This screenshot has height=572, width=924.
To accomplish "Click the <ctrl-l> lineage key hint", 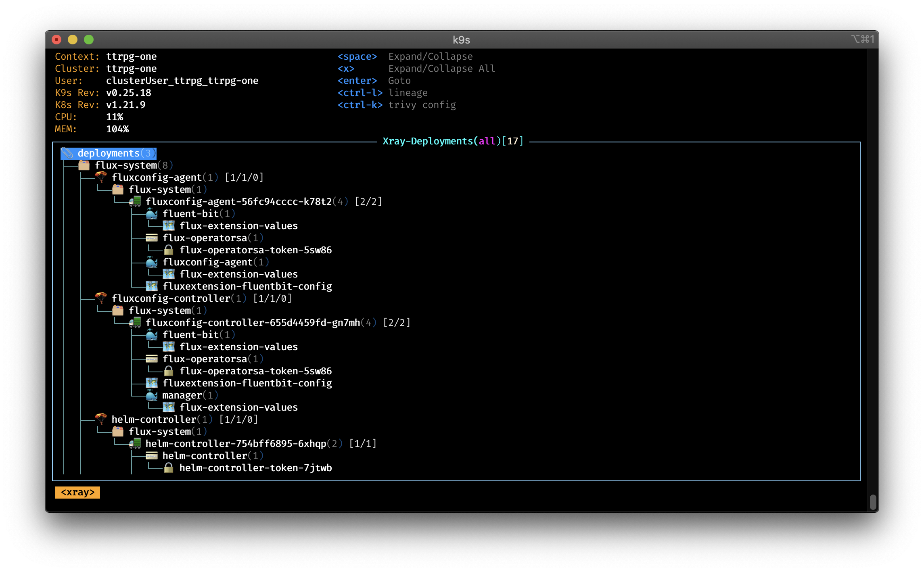I will coord(383,93).
